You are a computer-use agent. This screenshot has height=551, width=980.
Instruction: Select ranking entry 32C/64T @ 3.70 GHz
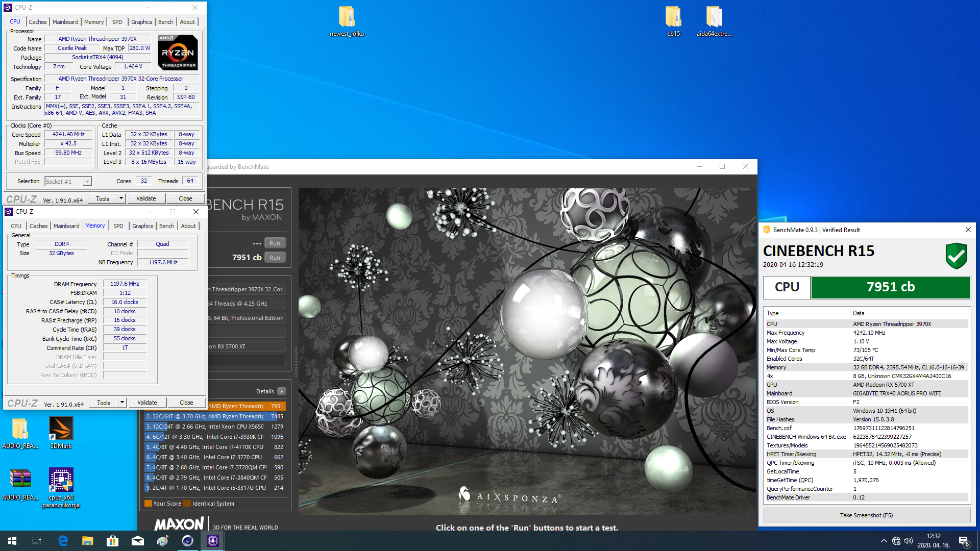pos(215,416)
